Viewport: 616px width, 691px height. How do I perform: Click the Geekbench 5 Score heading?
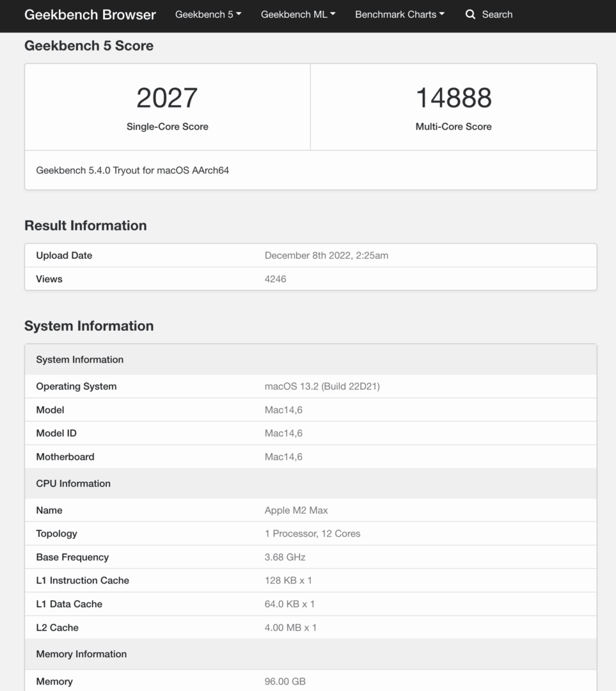click(88, 46)
